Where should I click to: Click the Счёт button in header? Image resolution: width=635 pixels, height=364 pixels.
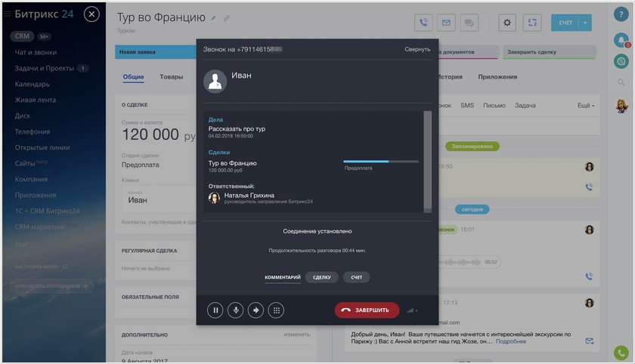coord(565,23)
